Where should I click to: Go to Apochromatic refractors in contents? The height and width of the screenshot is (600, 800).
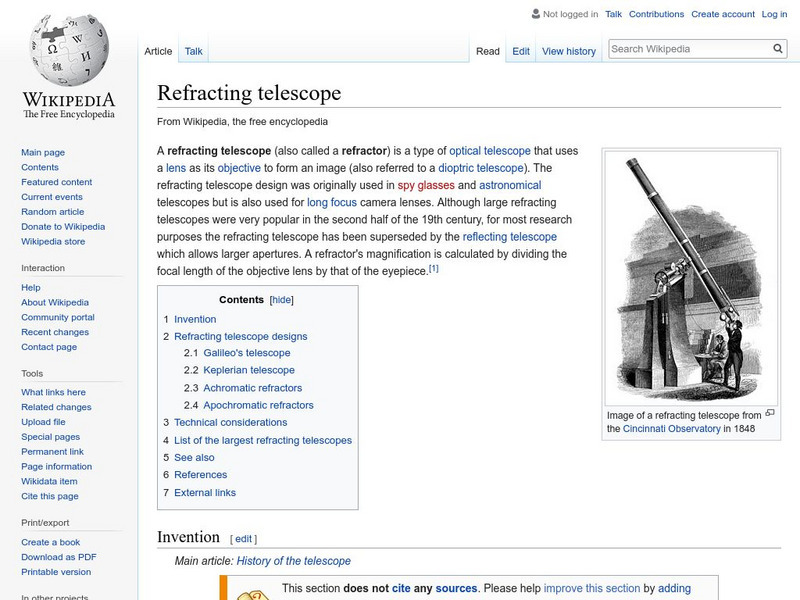click(258, 405)
